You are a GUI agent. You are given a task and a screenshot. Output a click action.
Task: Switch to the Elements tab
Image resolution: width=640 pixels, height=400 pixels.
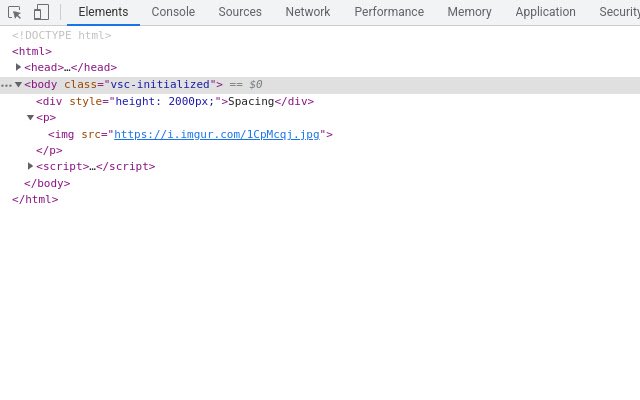[103, 12]
